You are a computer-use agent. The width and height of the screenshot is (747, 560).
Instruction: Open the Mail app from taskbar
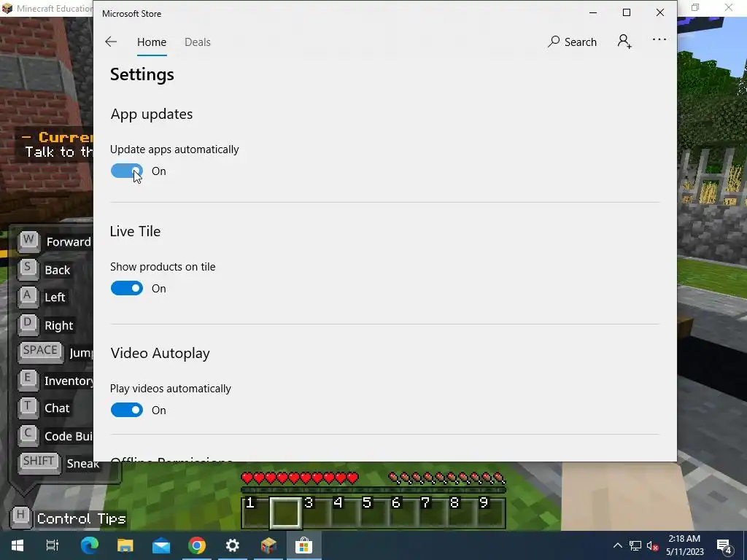click(161, 545)
